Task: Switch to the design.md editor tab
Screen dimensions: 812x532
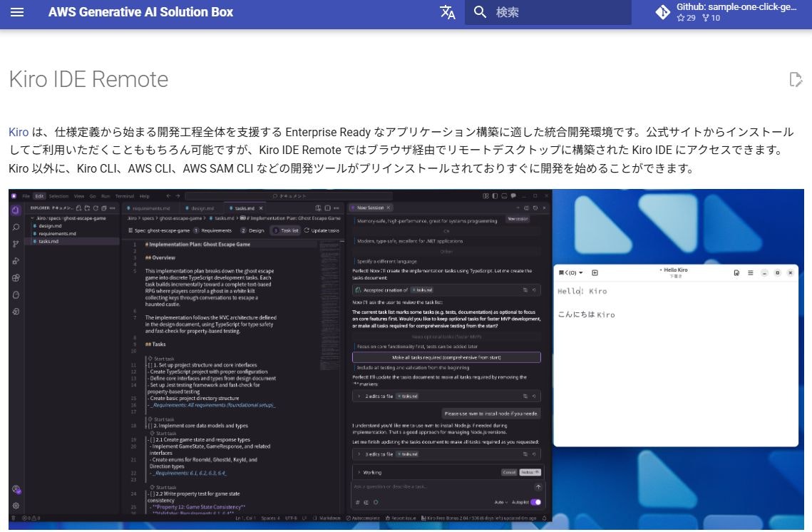Action: [201, 208]
